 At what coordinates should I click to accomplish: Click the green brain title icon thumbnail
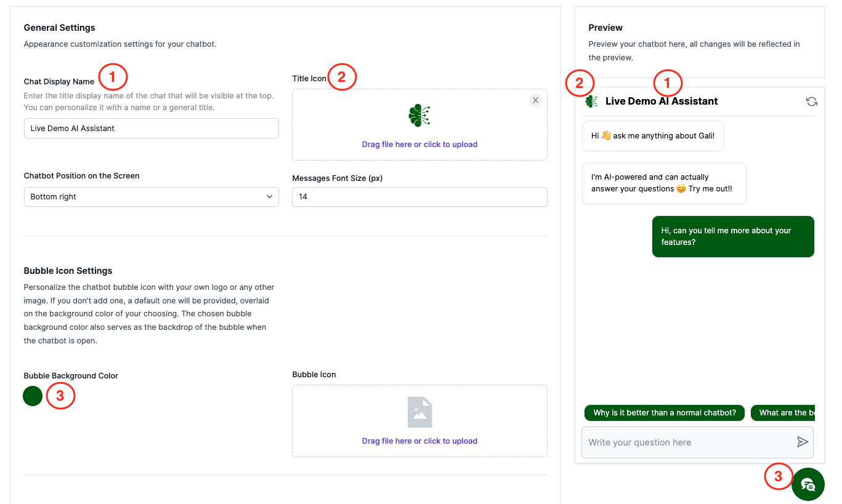click(x=419, y=115)
